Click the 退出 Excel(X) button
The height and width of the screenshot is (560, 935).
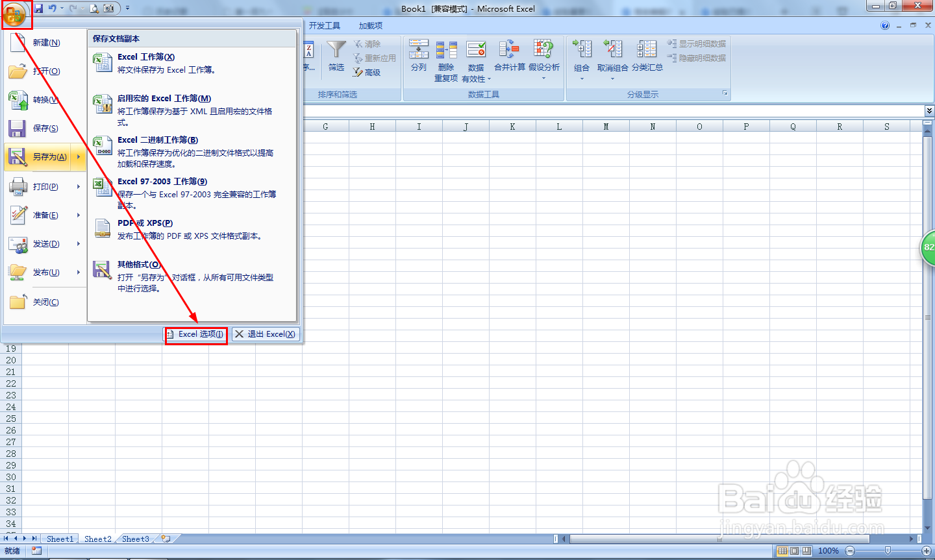pos(266,334)
